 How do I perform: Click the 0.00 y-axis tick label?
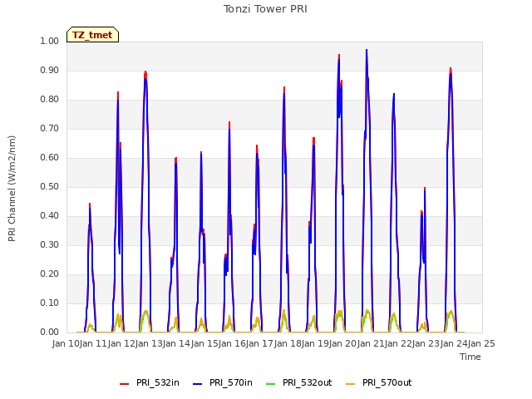(x=50, y=332)
